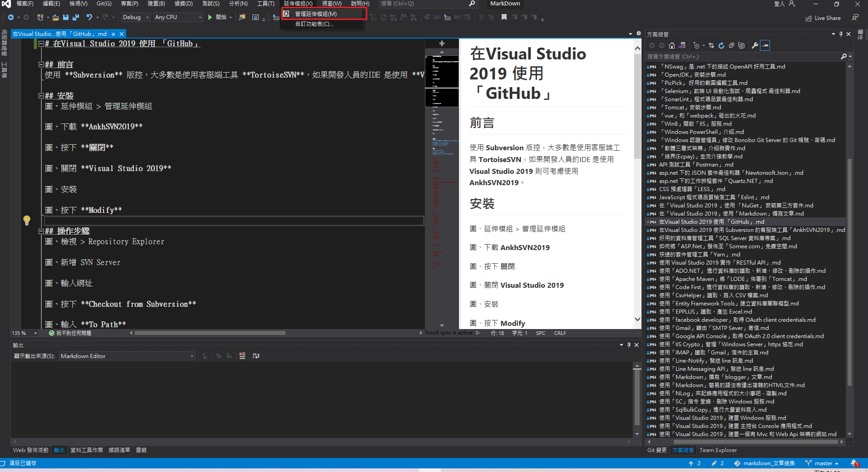Click the save all icon

tap(75, 17)
